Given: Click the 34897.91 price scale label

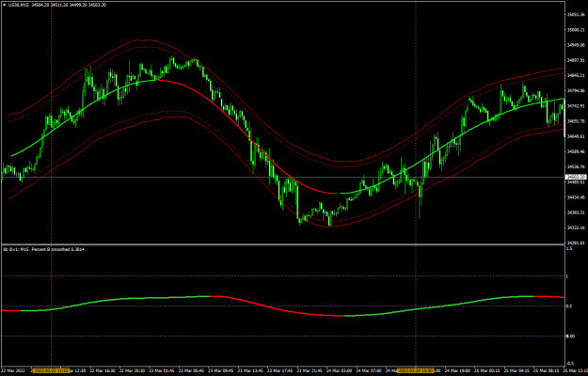Looking at the screenshot, I should tap(576, 60).
